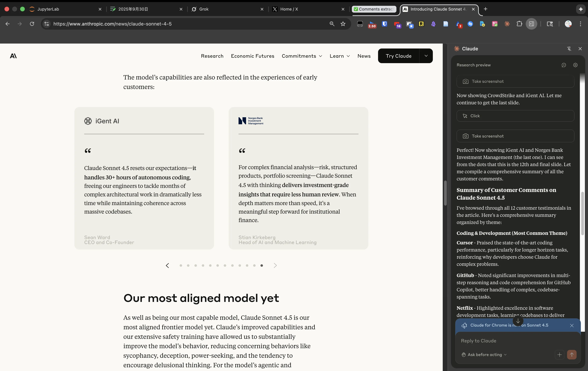Toggle the browser side panel button

(x=532, y=24)
